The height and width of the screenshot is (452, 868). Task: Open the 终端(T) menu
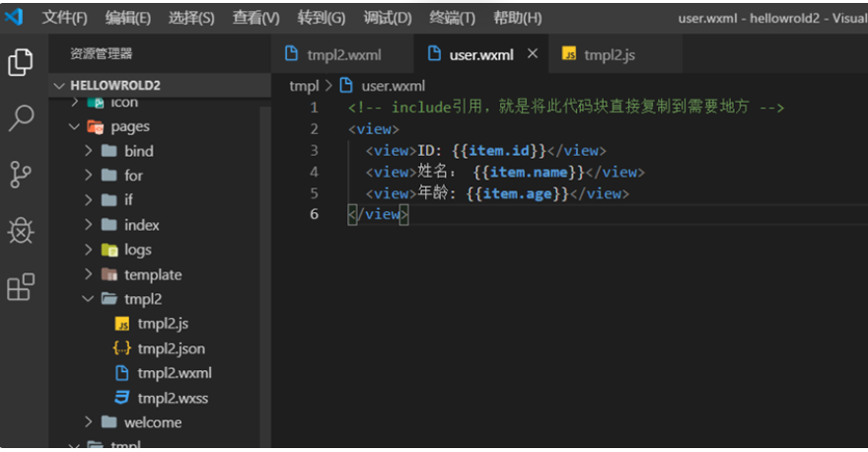[452, 18]
